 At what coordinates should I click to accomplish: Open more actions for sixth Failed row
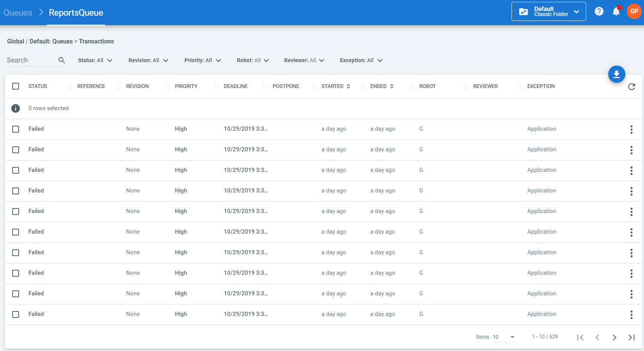(631, 232)
